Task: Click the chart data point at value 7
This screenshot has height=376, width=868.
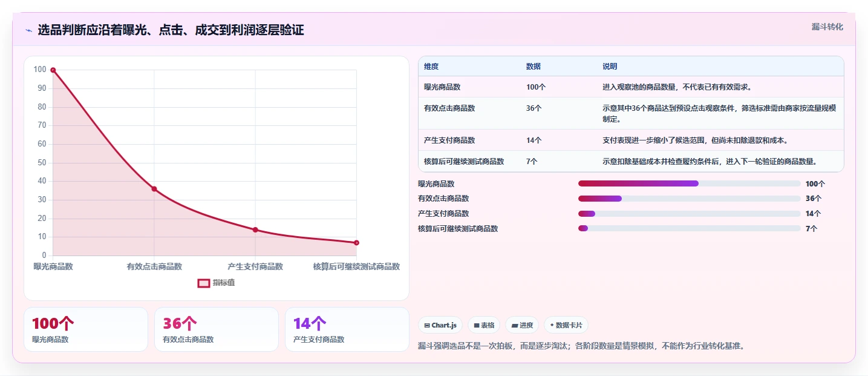Action: click(x=356, y=243)
